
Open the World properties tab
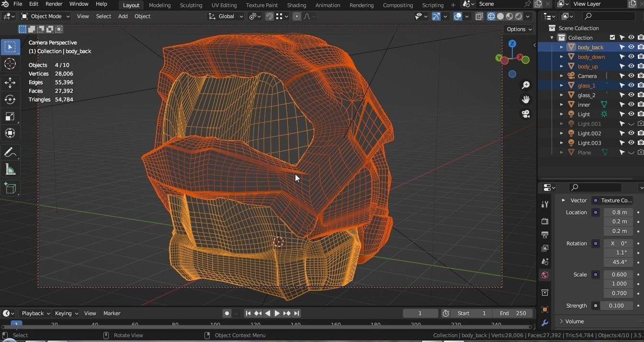pos(544,275)
